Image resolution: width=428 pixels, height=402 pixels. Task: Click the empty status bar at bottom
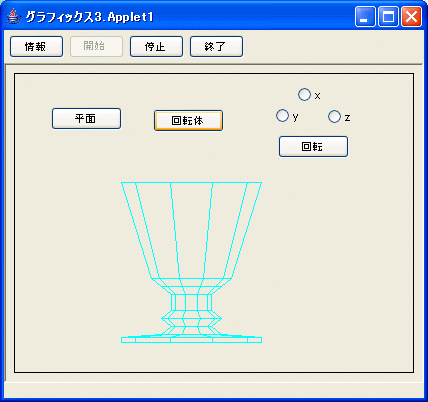(x=213, y=390)
